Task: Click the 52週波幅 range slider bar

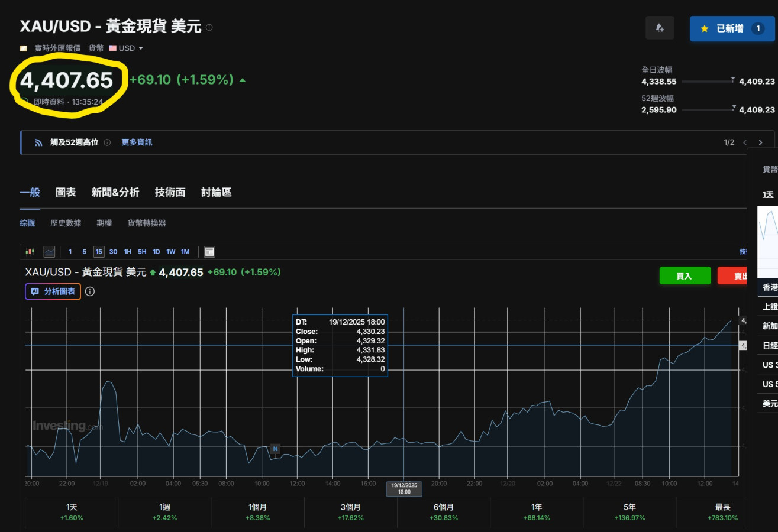Action: 708,109
